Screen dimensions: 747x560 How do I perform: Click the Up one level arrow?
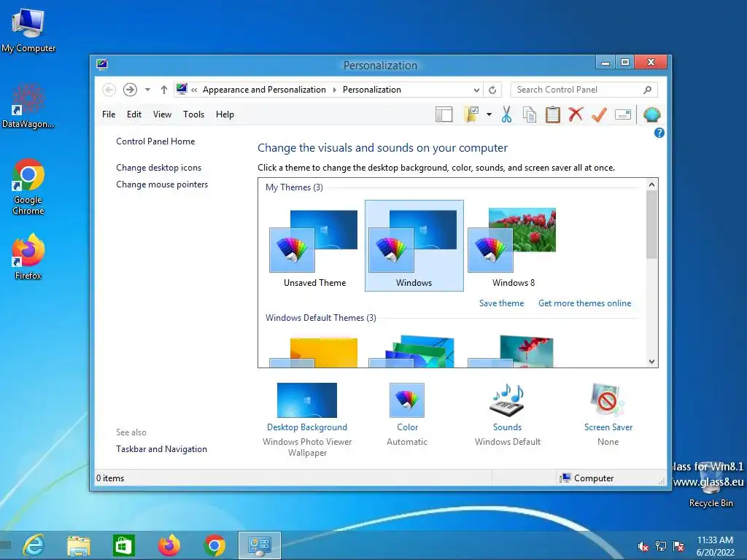tap(164, 90)
